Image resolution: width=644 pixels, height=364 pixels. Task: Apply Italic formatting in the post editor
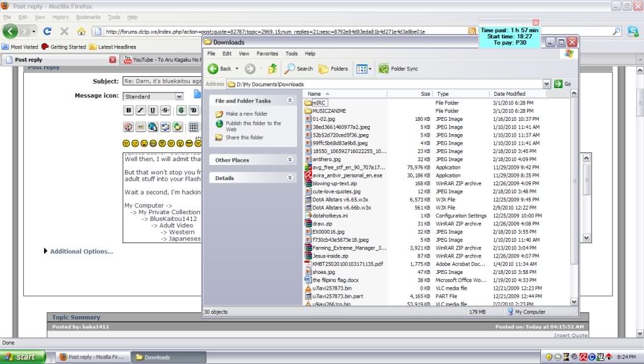(140, 110)
